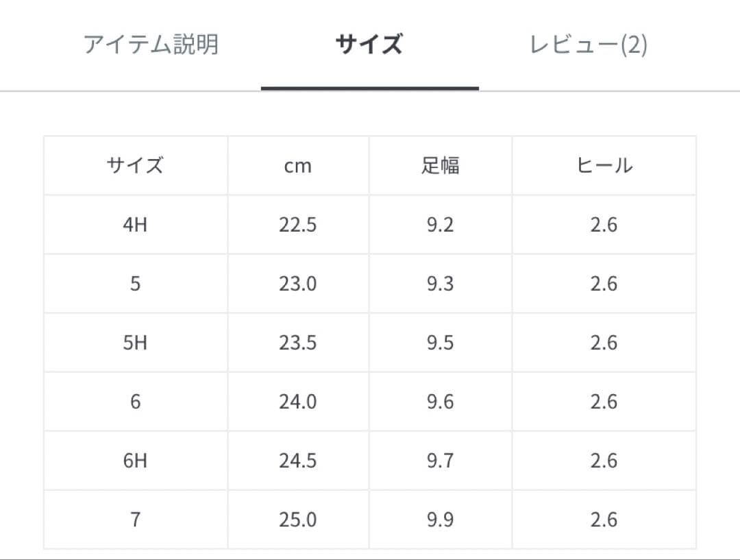Click the cm column header

click(298, 165)
